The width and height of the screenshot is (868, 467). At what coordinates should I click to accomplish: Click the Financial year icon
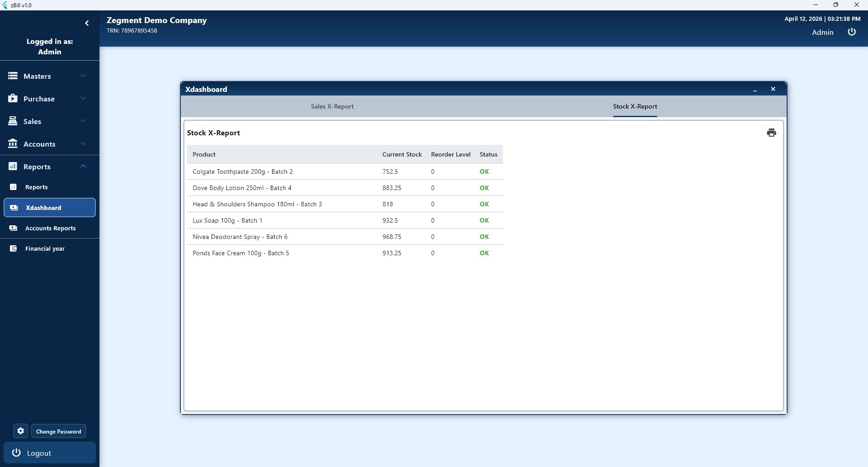[14, 248]
